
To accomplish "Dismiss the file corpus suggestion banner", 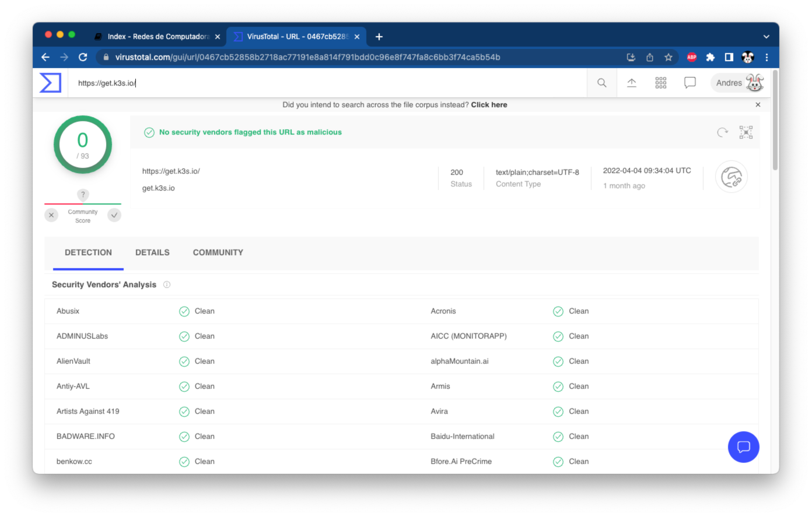I will 758,105.
